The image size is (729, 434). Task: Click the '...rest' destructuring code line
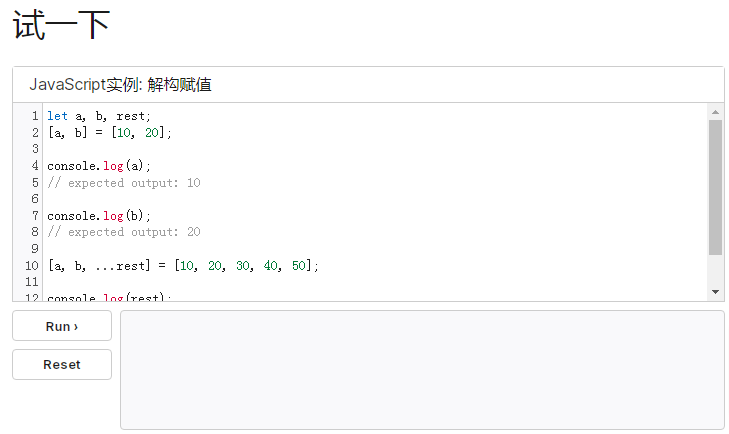(183, 266)
